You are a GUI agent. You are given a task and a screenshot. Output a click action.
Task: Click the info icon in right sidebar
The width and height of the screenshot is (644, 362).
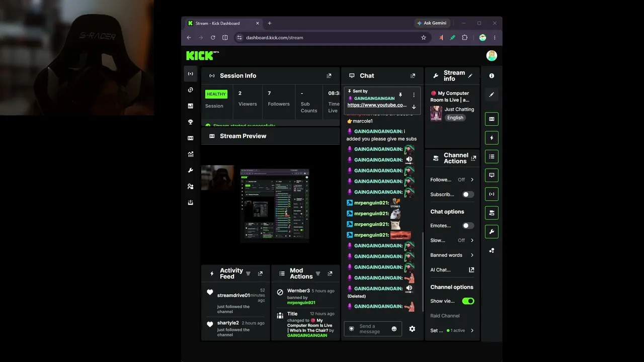coord(492,76)
